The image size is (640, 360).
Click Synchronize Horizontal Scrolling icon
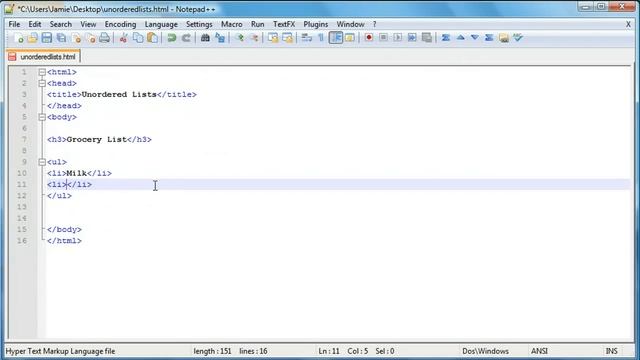point(287,38)
